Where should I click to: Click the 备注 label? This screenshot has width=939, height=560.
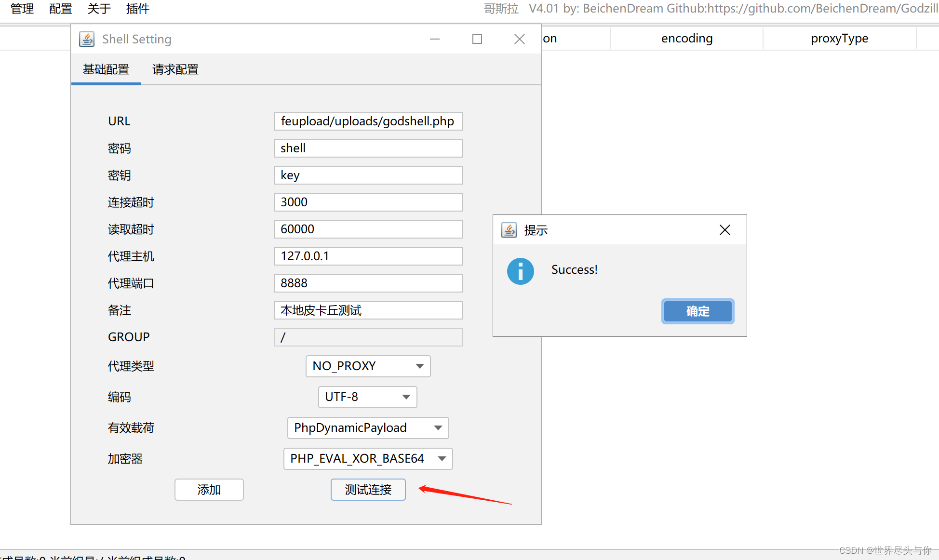click(120, 310)
